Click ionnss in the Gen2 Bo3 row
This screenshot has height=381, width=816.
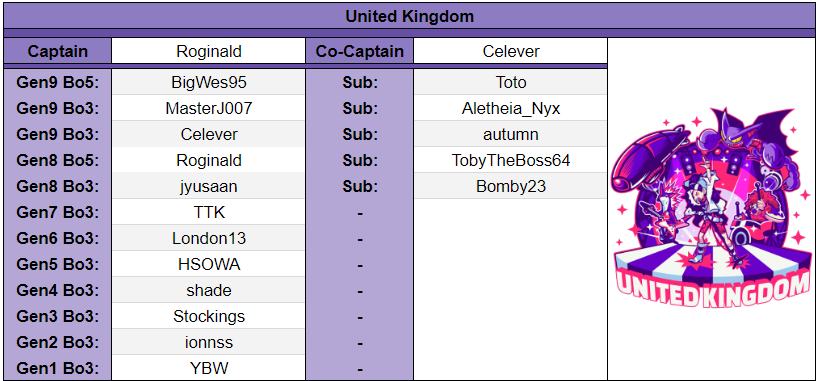click(209, 342)
